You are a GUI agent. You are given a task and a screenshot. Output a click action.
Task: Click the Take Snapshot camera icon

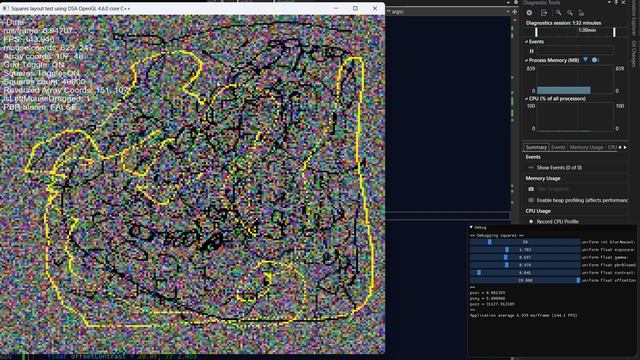coord(531,189)
